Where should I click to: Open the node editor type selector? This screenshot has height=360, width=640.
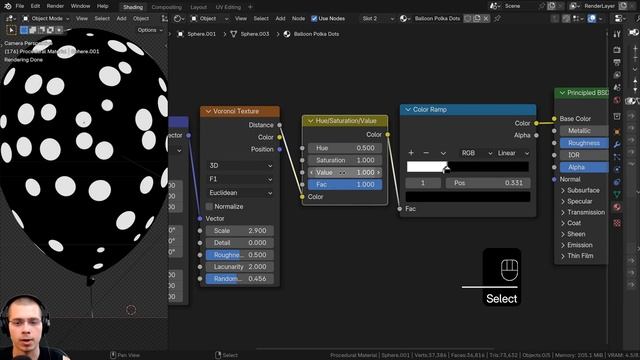click(x=178, y=18)
